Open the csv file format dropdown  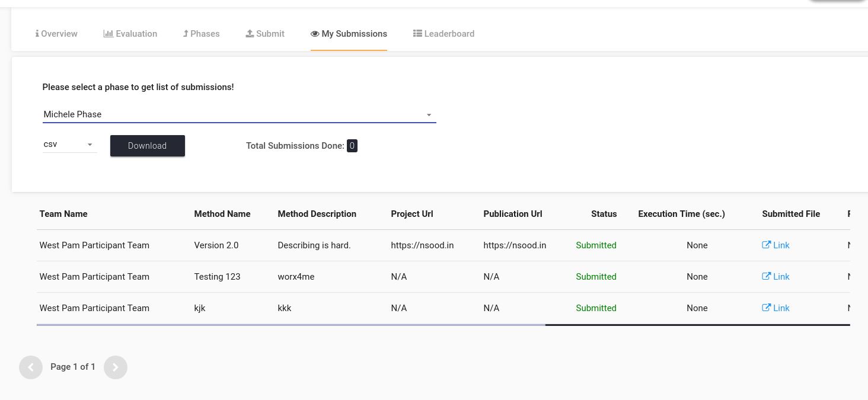[x=69, y=145]
